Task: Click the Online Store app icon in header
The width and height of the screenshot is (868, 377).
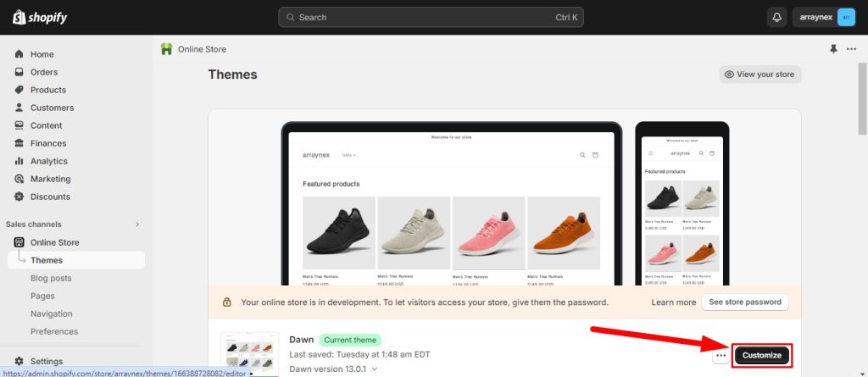Action: point(167,49)
